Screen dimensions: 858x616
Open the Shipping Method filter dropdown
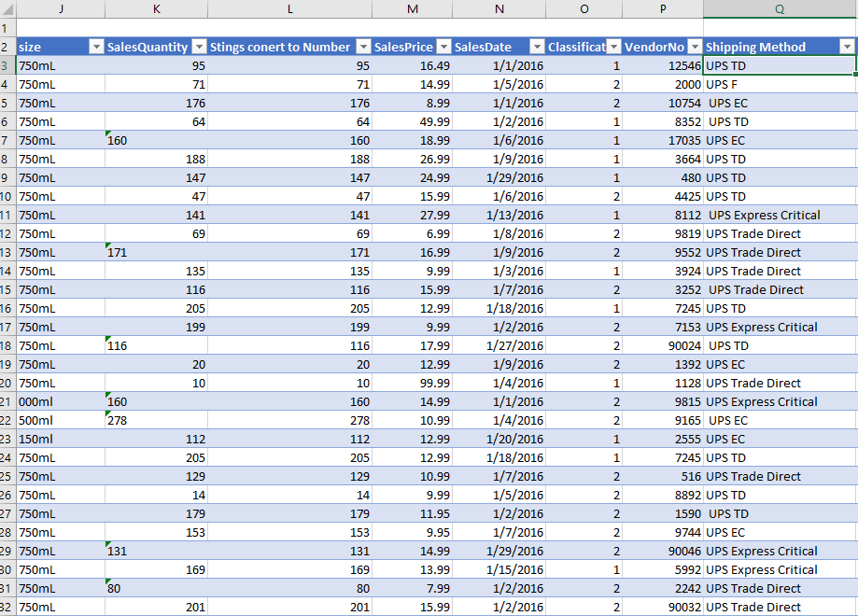point(847,47)
